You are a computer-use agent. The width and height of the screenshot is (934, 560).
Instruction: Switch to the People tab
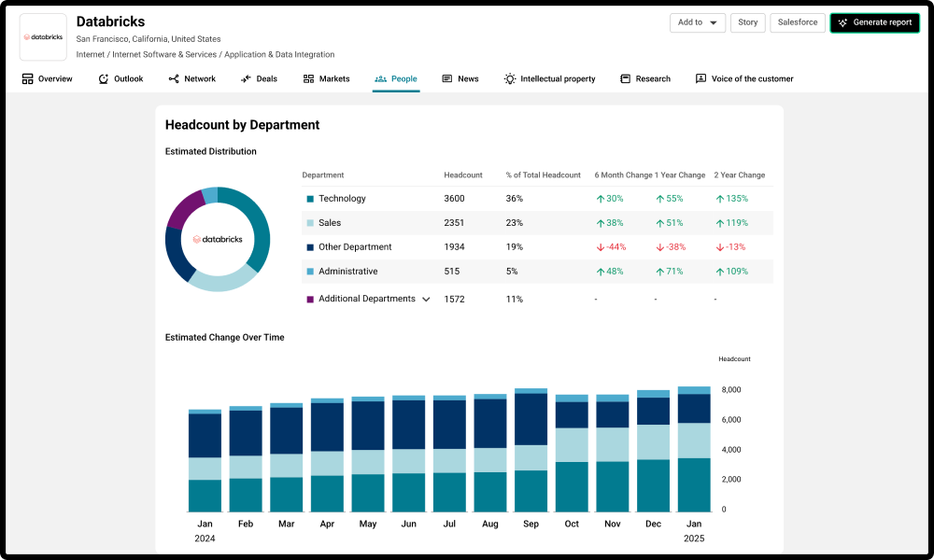click(396, 79)
